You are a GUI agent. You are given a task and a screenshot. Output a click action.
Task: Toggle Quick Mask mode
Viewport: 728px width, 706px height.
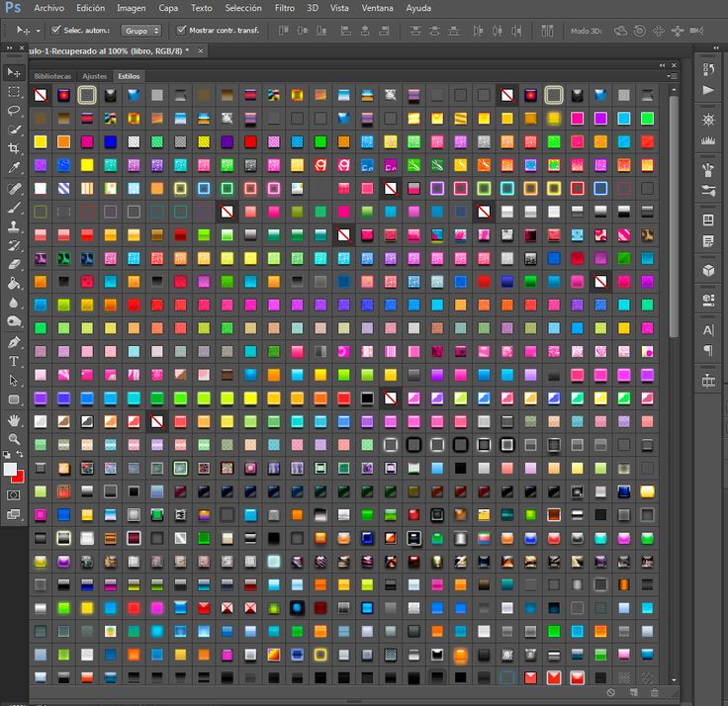tap(14, 494)
